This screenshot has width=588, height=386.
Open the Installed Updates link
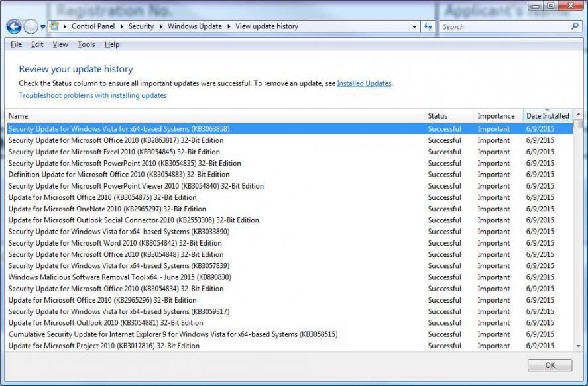[364, 83]
